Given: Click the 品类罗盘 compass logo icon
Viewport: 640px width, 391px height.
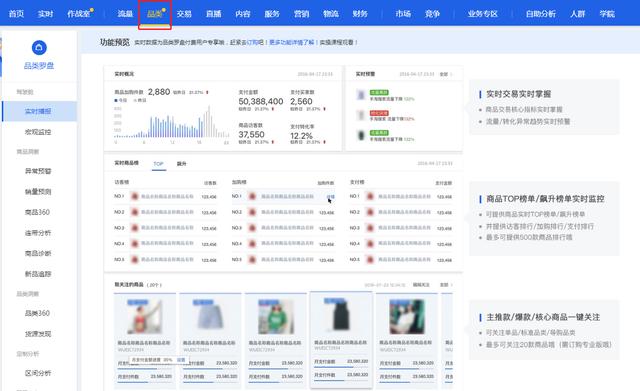Looking at the screenshot, I should [39, 47].
